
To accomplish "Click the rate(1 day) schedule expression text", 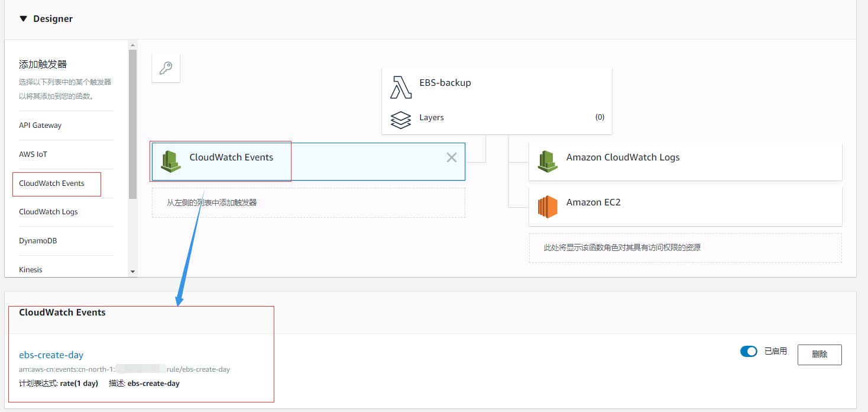I will (x=79, y=384).
